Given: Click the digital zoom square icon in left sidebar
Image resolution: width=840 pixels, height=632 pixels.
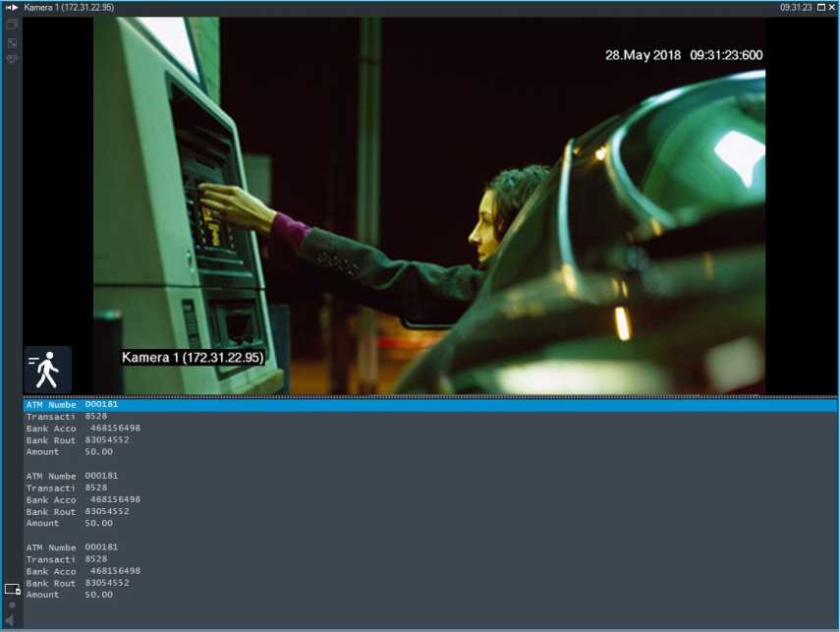Looking at the screenshot, I should coord(12,42).
